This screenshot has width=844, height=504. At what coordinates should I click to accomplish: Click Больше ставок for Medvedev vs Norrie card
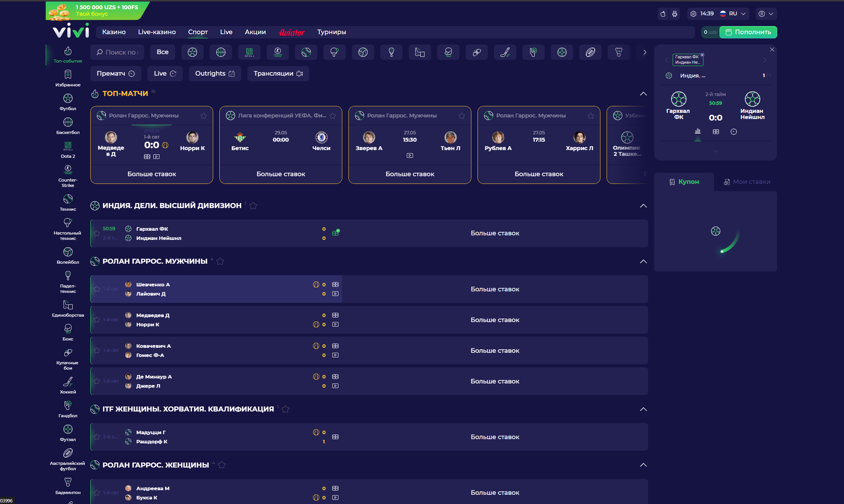[x=152, y=174]
